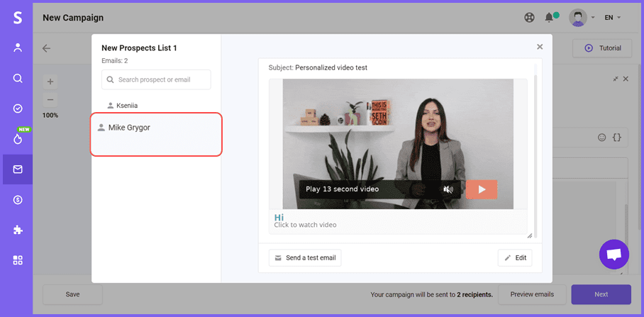The height and width of the screenshot is (317, 644).
Task: Click the Edit button
Action: 515,257
